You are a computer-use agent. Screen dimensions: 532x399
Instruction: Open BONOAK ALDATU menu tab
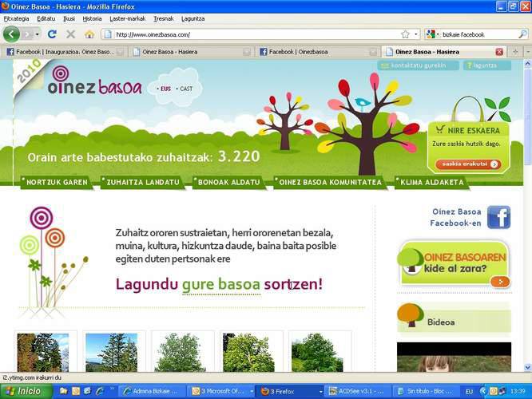click(x=228, y=183)
